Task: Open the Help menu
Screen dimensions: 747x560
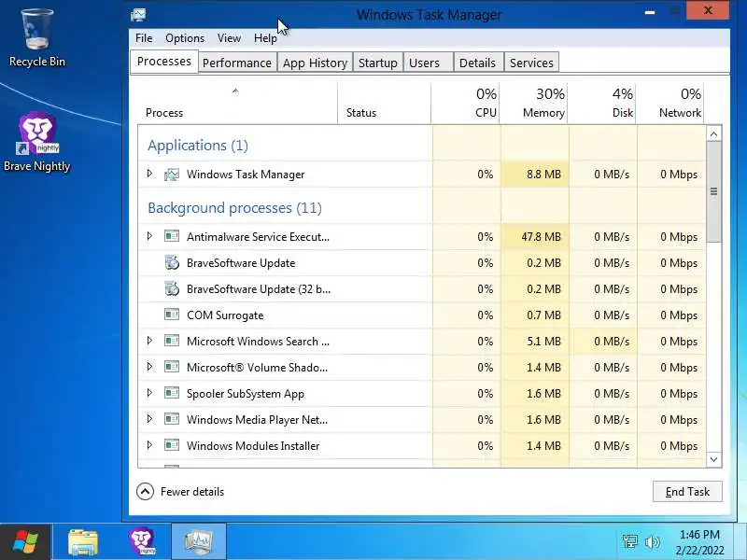Action: (265, 38)
